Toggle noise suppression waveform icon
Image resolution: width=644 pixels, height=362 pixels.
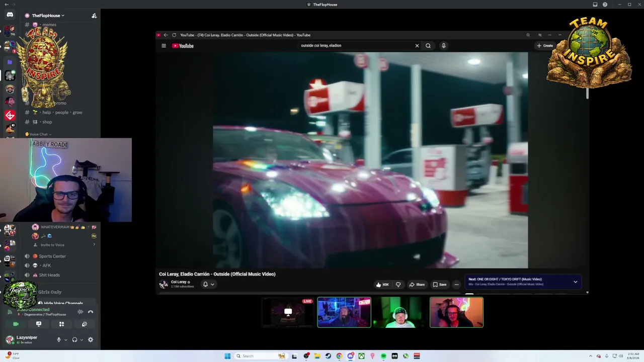pos(80,312)
